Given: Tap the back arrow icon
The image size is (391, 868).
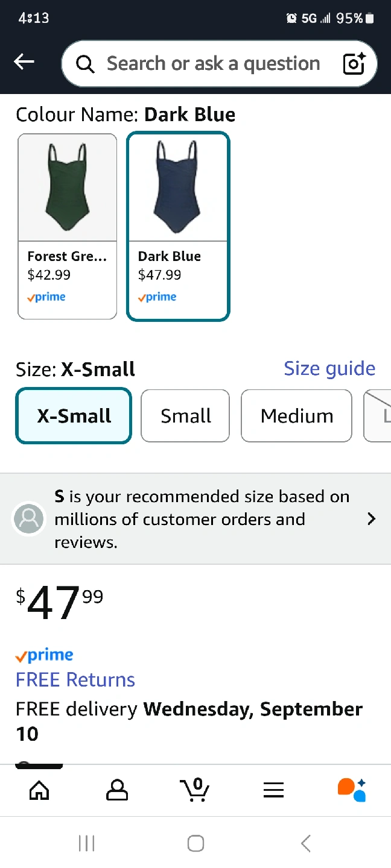Looking at the screenshot, I should pos(24,61).
